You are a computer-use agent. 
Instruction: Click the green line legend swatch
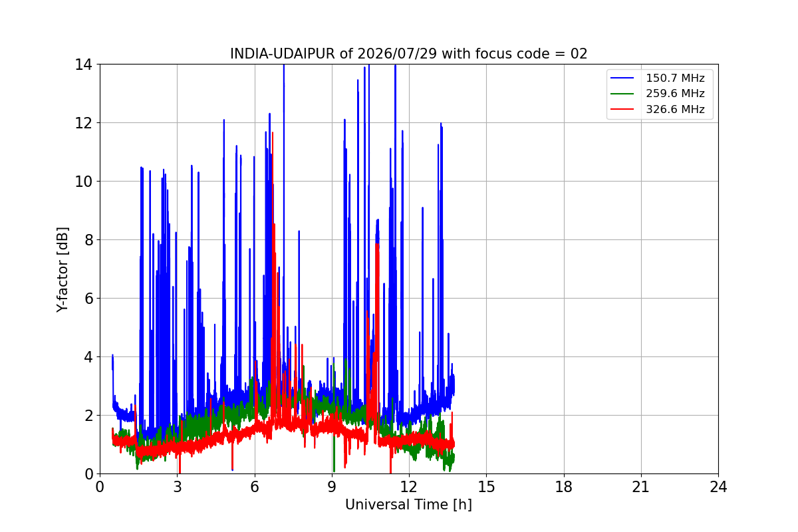coord(622,94)
